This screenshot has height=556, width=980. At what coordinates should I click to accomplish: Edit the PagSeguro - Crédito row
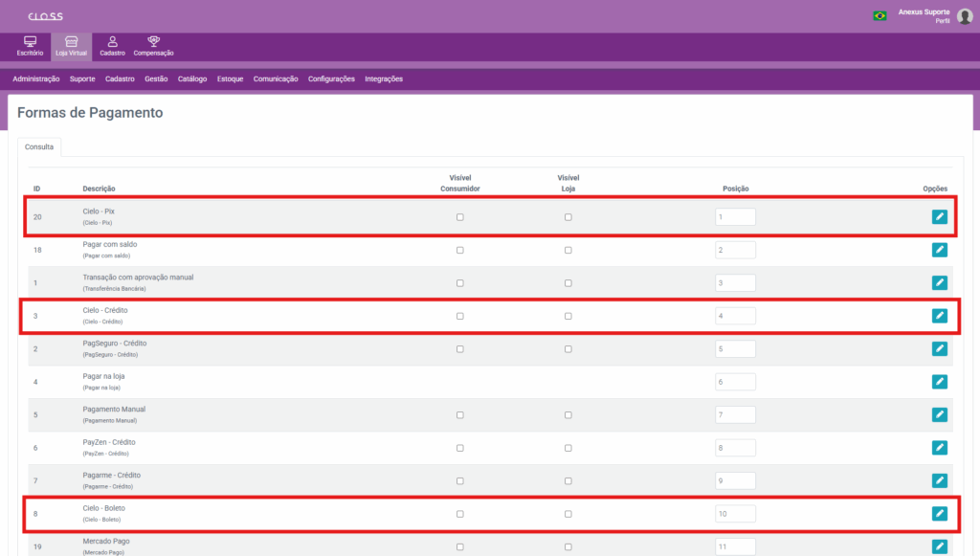939,349
